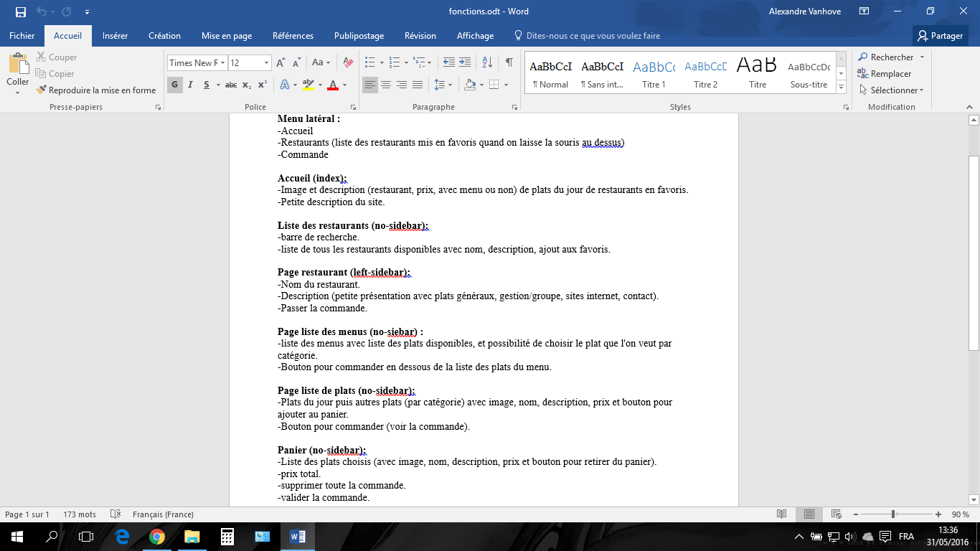
Task: Open the line spacing options
Action: pyautogui.click(x=441, y=85)
